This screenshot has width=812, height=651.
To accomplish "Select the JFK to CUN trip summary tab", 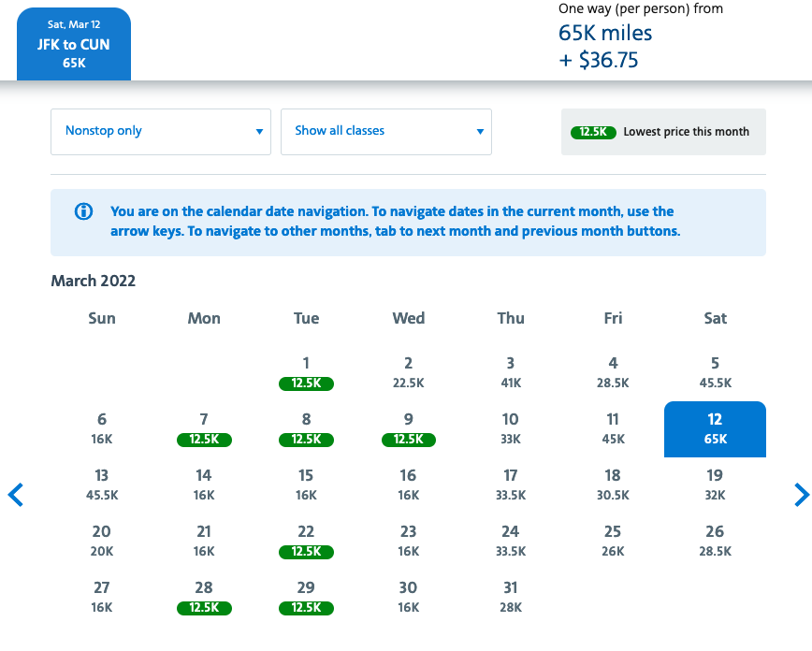I will [x=73, y=43].
